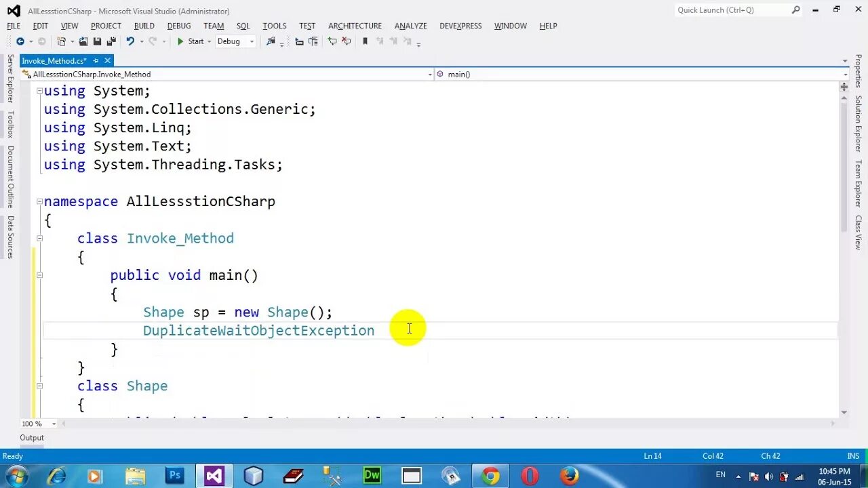Open the Team Explorer side tab
The height and width of the screenshot is (488, 868).
click(858, 183)
